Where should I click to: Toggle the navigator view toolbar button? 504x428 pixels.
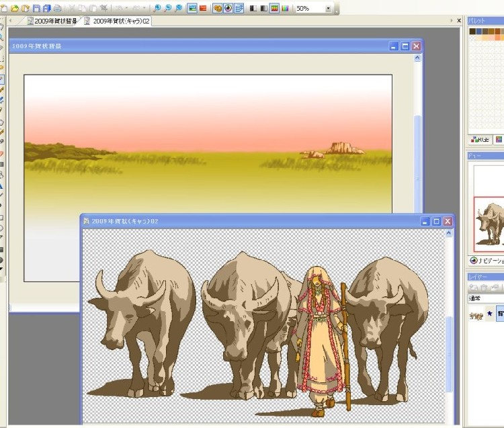point(228,8)
